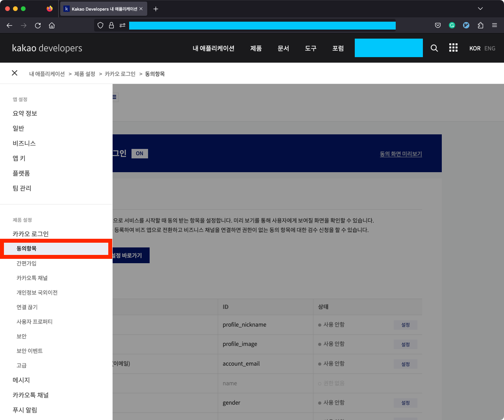This screenshot has width=504, height=420.
Task: Select 카카오 로그인 in side menu
Action: (31, 234)
